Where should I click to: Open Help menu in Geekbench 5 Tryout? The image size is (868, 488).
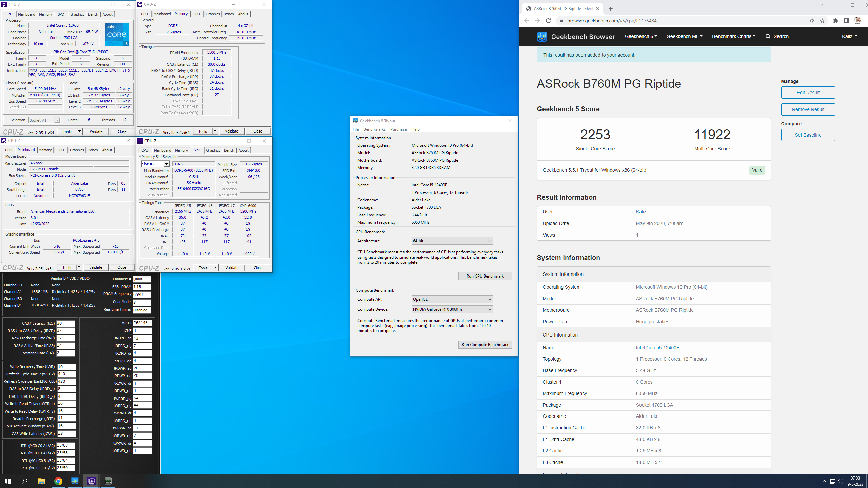coord(415,129)
